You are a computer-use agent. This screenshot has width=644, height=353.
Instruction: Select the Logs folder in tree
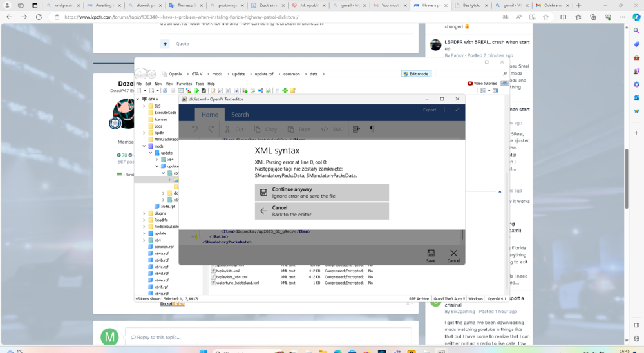pos(155,126)
